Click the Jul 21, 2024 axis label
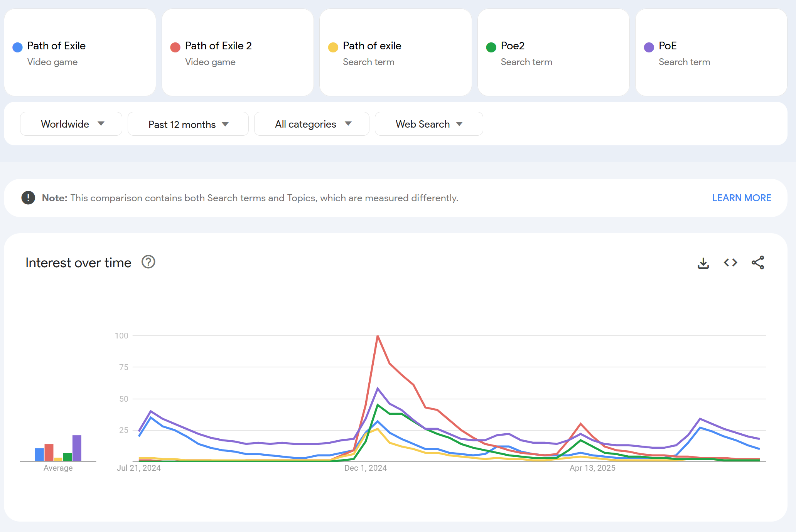The image size is (796, 532). [139, 468]
